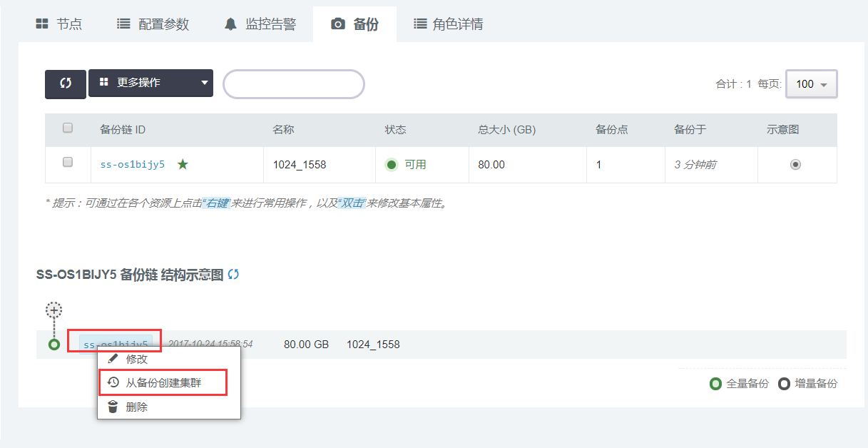Click the green 可用 status indicator
Screen dimensions: 868x448
tap(392, 165)
